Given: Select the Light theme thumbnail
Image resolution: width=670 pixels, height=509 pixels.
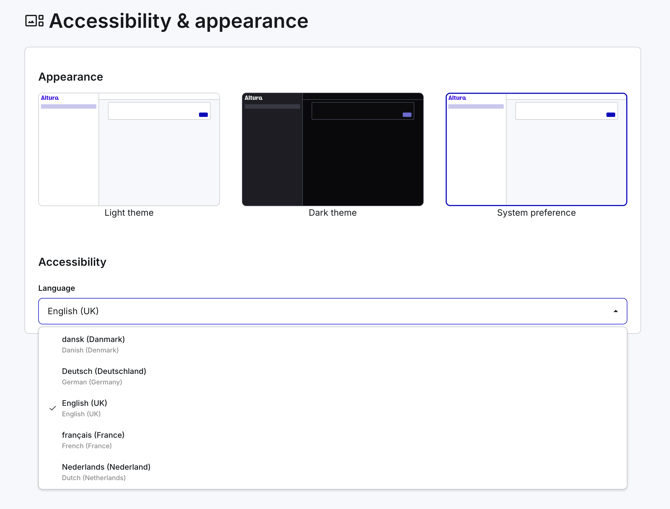Looking at the screenshot, I should click(129, 149).
